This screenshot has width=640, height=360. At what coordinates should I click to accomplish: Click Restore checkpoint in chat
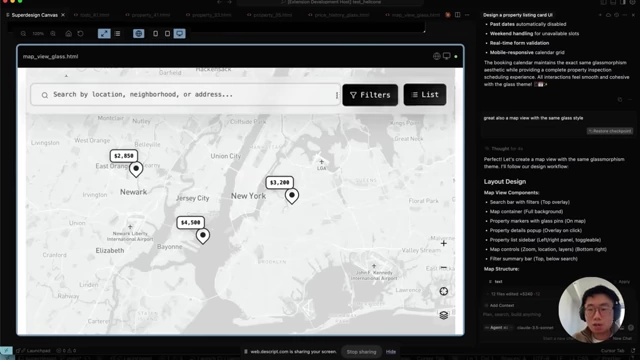click(610, 131)
